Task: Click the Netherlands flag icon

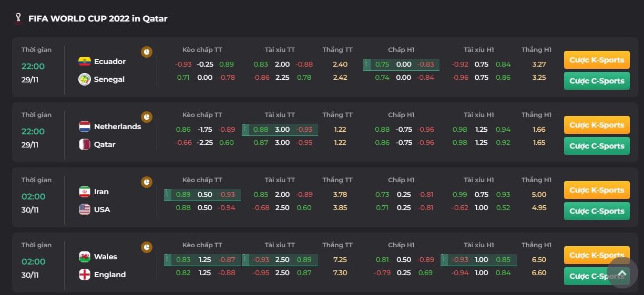Action: (x=84, y=127)
